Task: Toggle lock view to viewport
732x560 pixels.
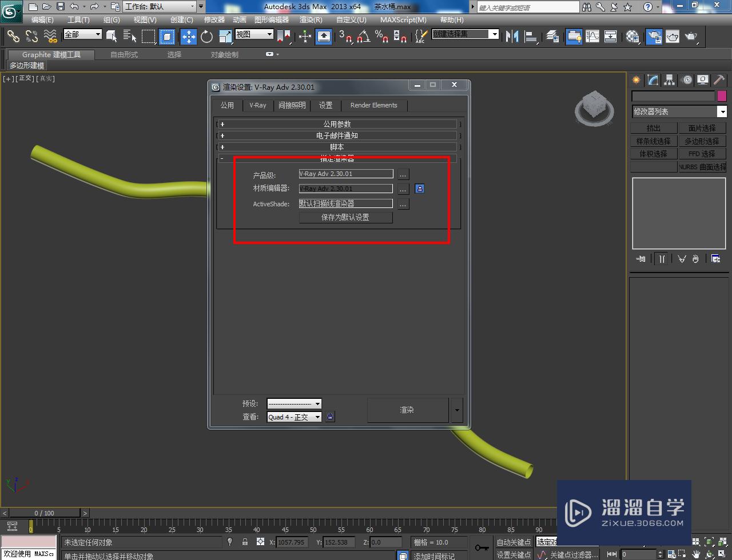Action: 330,417
